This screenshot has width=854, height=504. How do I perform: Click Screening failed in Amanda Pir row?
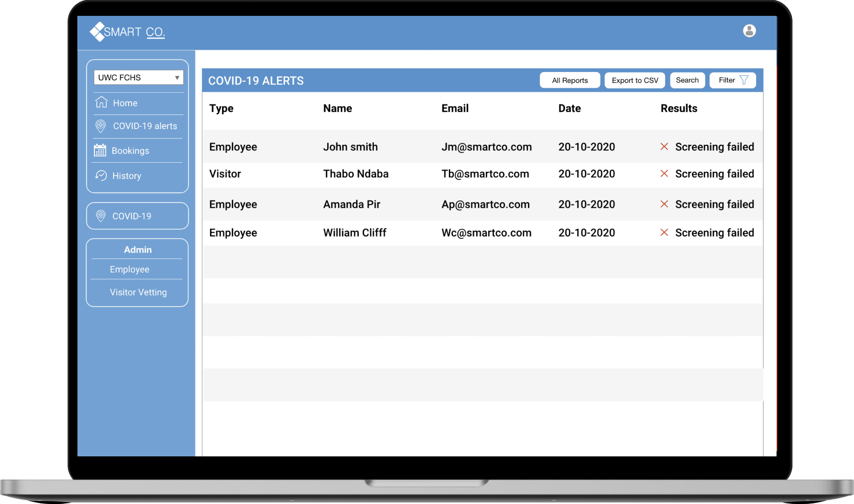[714, 204]
